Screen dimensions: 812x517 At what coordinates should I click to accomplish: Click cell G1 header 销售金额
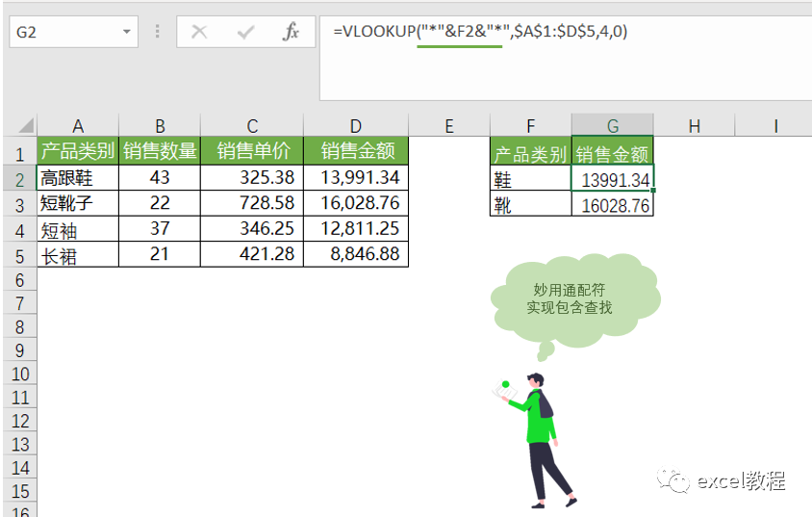613,151
